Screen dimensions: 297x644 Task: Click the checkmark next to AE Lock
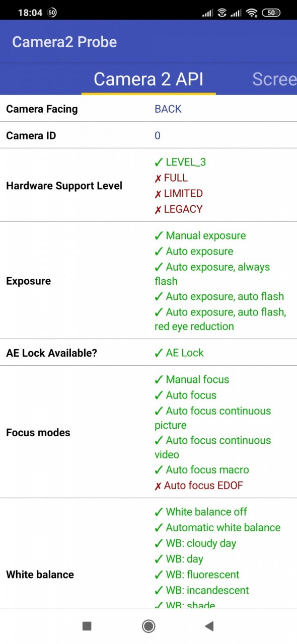pos(159,353)
